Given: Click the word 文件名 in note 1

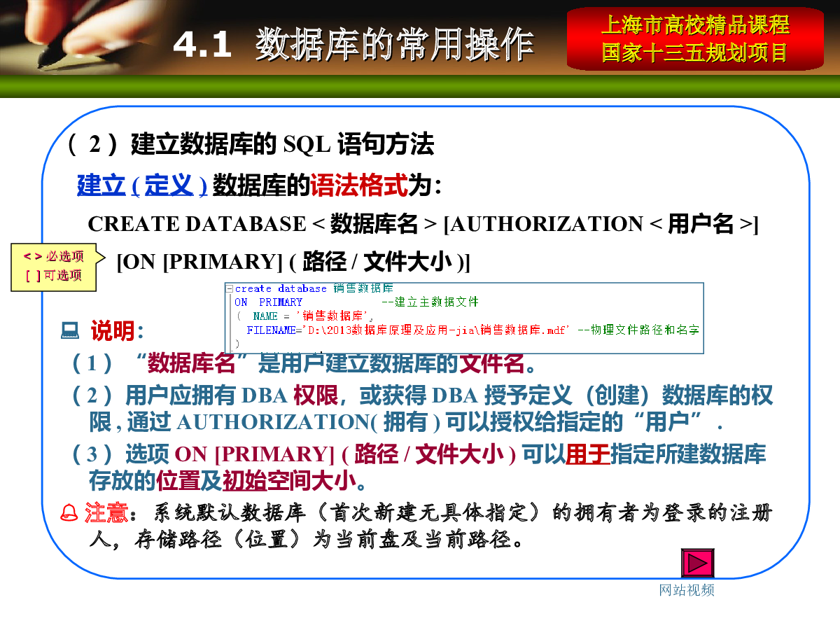Looking at the screenshot, I should 493,363.
